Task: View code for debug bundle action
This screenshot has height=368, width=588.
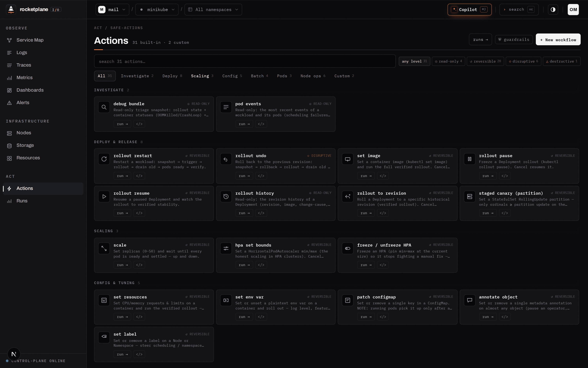Action: (139, 124)
